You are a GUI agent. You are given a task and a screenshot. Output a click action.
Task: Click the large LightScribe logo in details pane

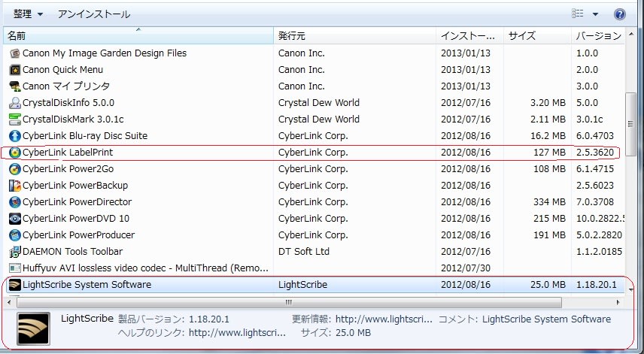point(33,328)
